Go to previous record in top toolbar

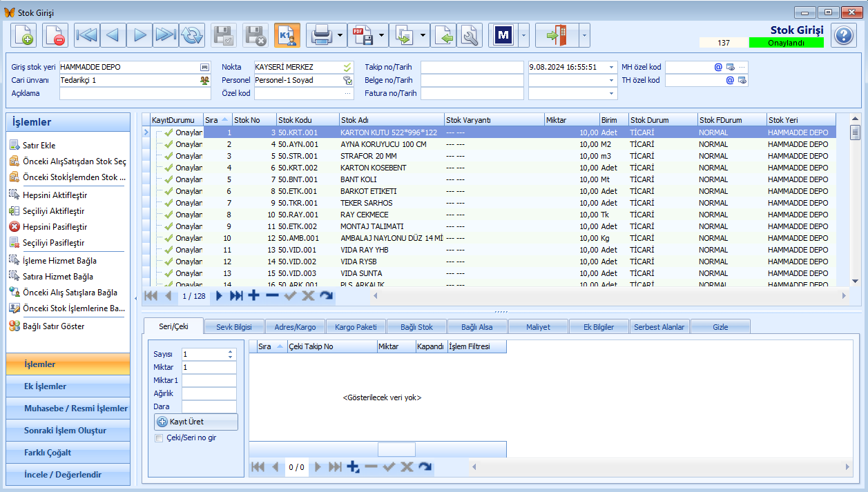[113, 35]
